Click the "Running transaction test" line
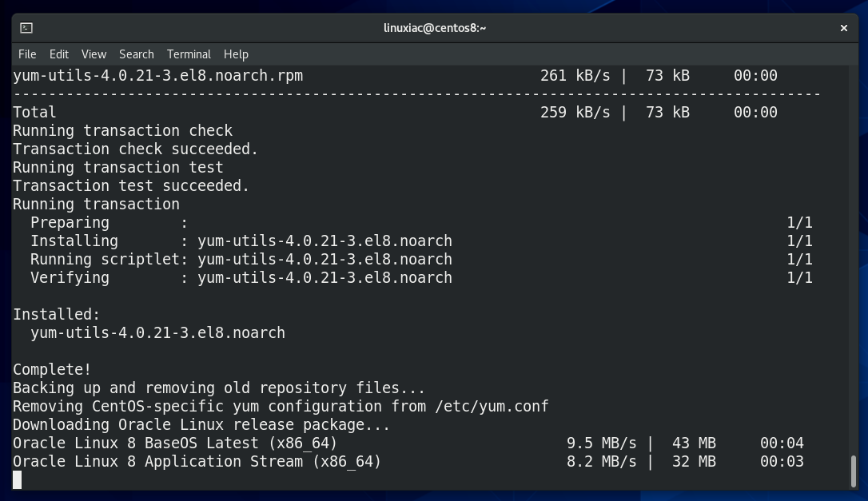Viewport: 868px width, 501px height. (x=118, y=167)
